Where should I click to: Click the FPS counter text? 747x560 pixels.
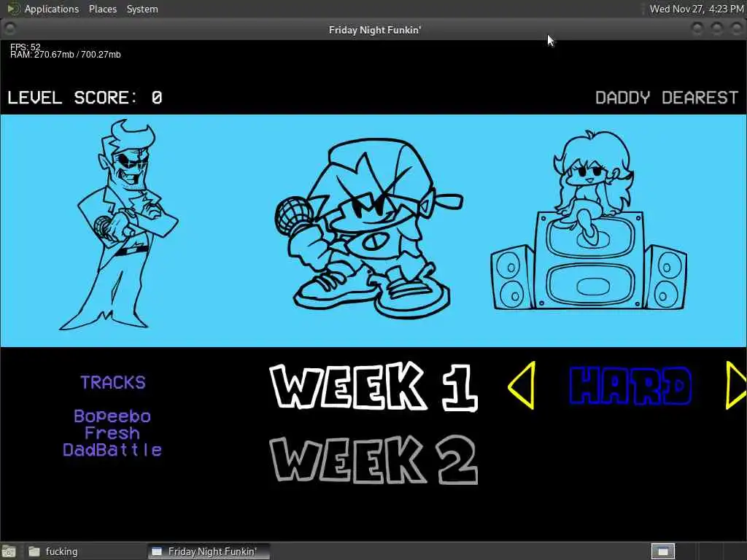pos(26,47)
